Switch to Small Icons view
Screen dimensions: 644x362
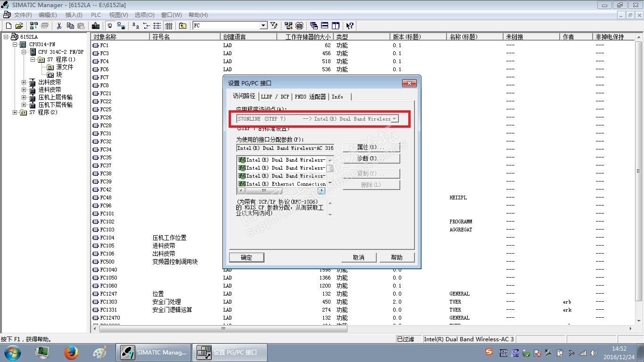point(146,26)
